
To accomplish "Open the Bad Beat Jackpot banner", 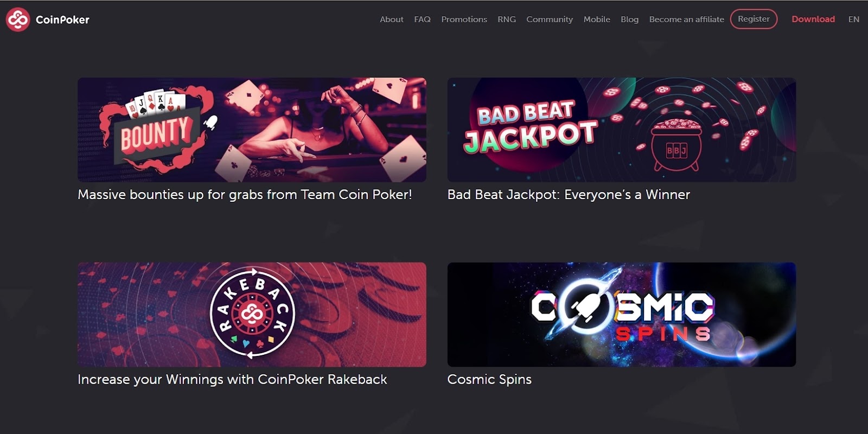I will pyautogui.click(x=621, y=130).
